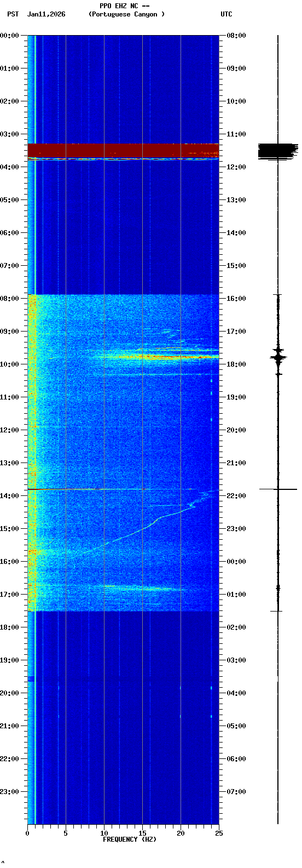Click the 'FREQUENCY (HZ)' axis label
The width and height of the screenshot is (302, 868).
pyautogui.click(x=130, y=840)
